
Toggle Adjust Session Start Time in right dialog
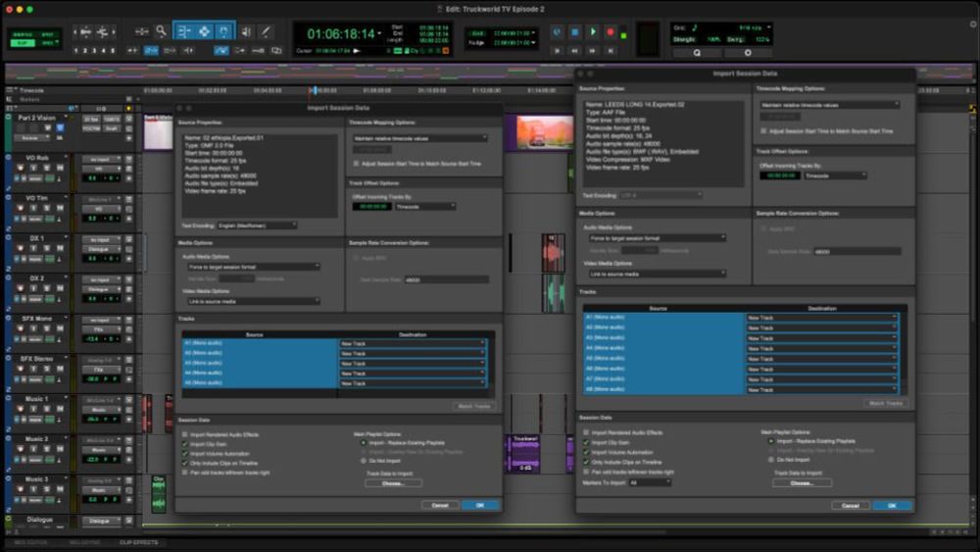tap(763, 131)
